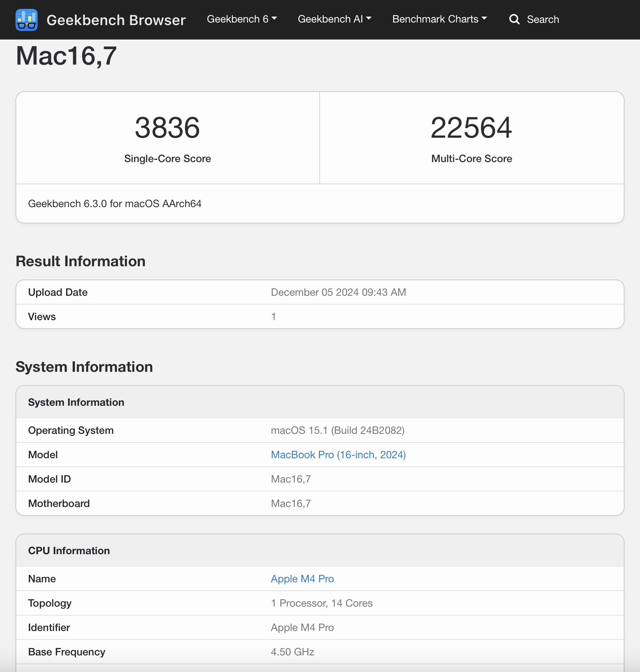Select the Views count value 1
Screen dimensions: 640x672
[x=273, y=317]
